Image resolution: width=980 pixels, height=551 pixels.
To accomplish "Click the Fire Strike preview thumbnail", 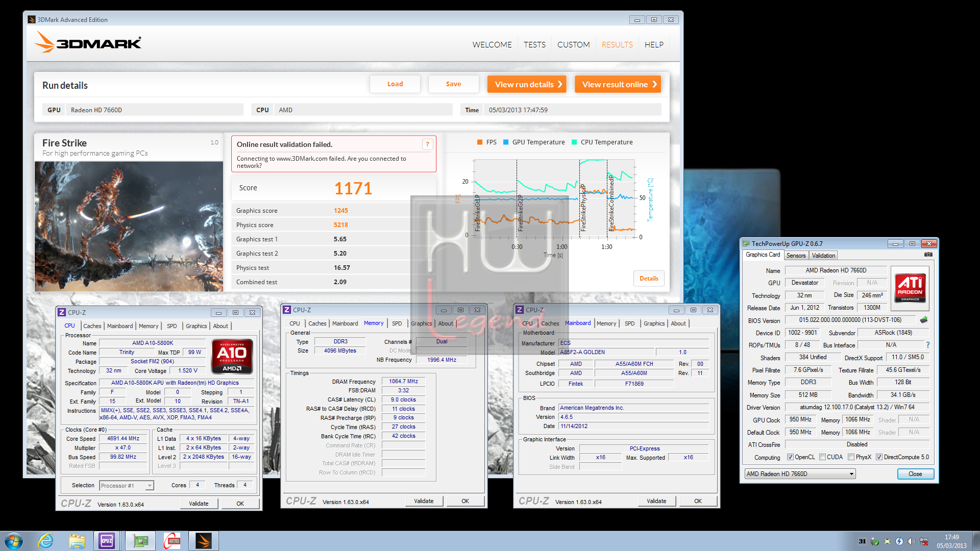I will click(x=129, y=227).
